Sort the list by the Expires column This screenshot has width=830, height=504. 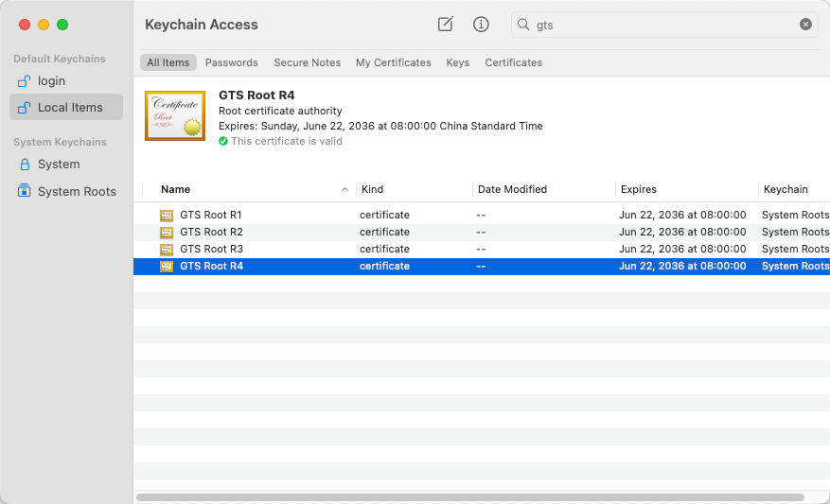point(638,190)
